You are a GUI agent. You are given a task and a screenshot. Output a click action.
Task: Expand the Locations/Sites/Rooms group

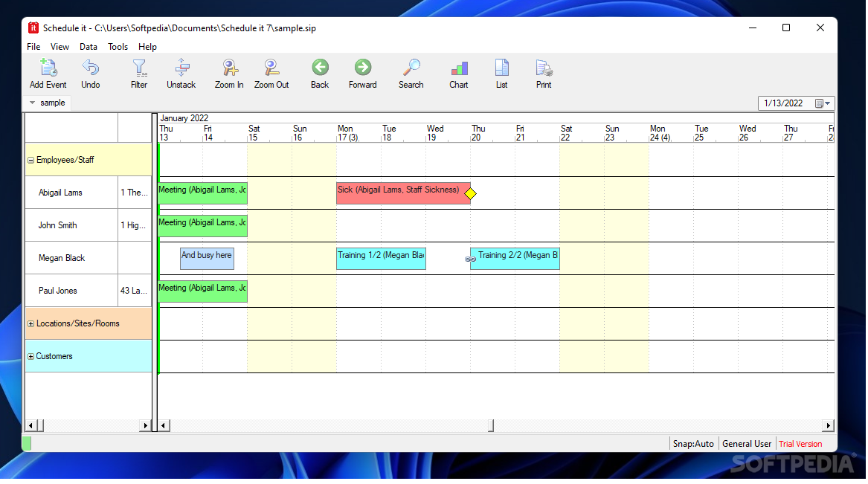click(x=31, y=324)
